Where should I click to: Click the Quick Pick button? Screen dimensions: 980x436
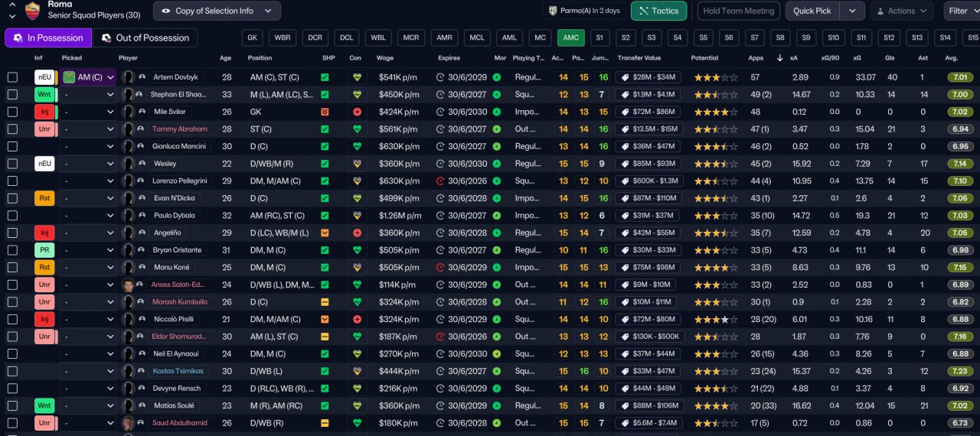(x=812, y=11)
